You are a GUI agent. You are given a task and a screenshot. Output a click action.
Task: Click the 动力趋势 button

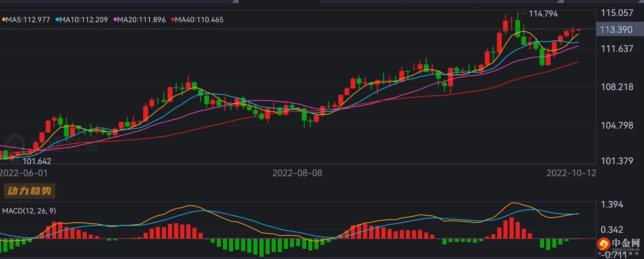pyautogui.click(x=29, y=191)
